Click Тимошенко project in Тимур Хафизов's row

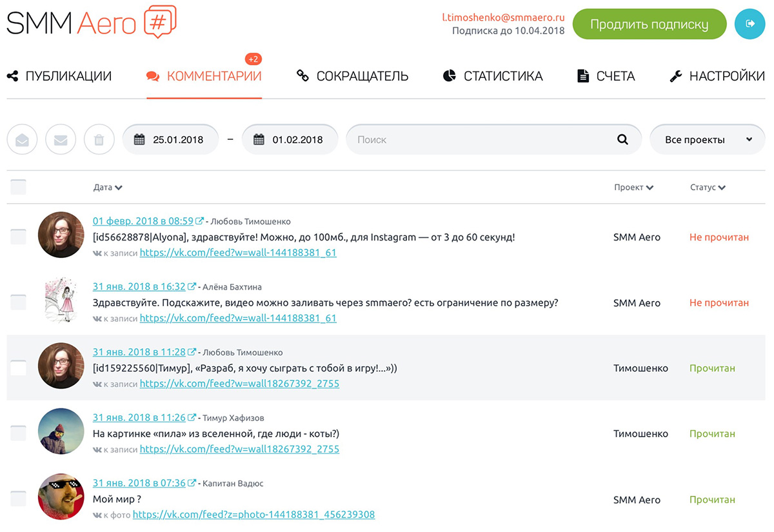[x=640, y=434]
